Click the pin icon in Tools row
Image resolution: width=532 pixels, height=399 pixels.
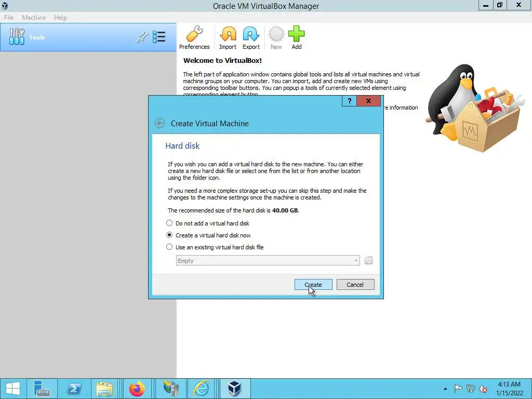(142, 37)
